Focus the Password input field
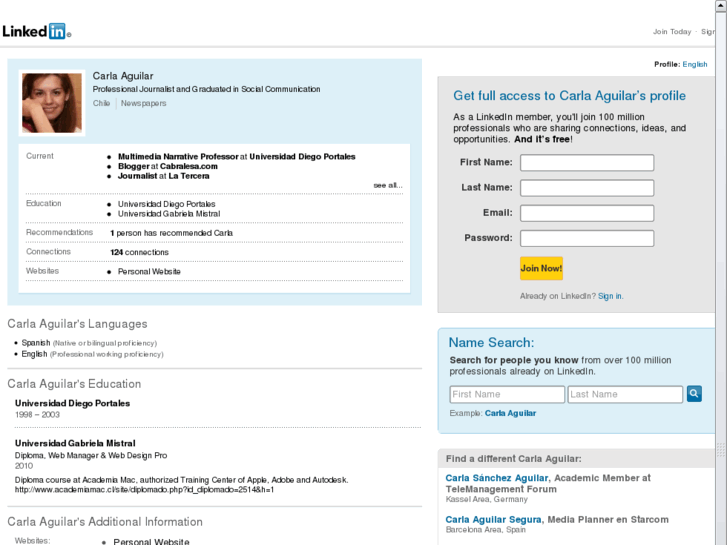727x545 pixels. pyautogui.click(x=587, y=238)
